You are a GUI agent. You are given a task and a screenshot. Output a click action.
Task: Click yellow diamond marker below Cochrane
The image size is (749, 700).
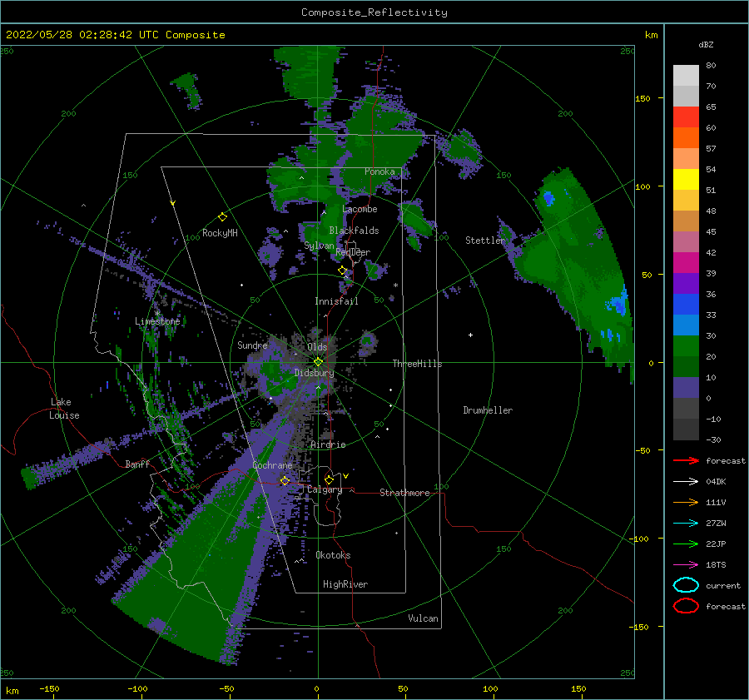285,480
